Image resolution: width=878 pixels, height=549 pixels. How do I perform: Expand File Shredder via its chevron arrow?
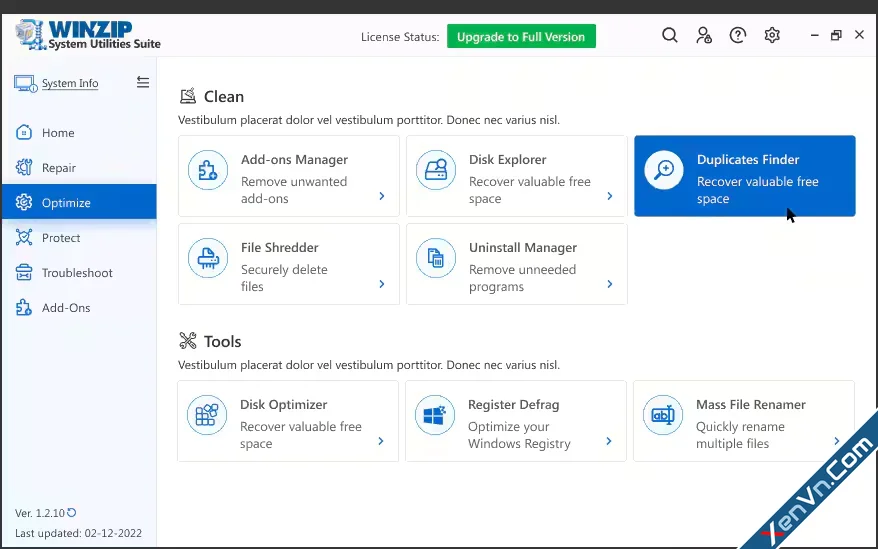pyautogui.click(x=382, y=284)
